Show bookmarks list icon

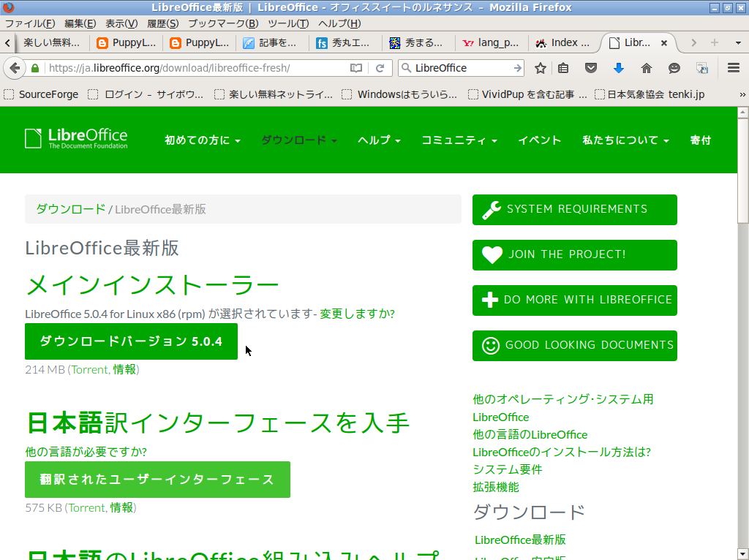[563, 68]
